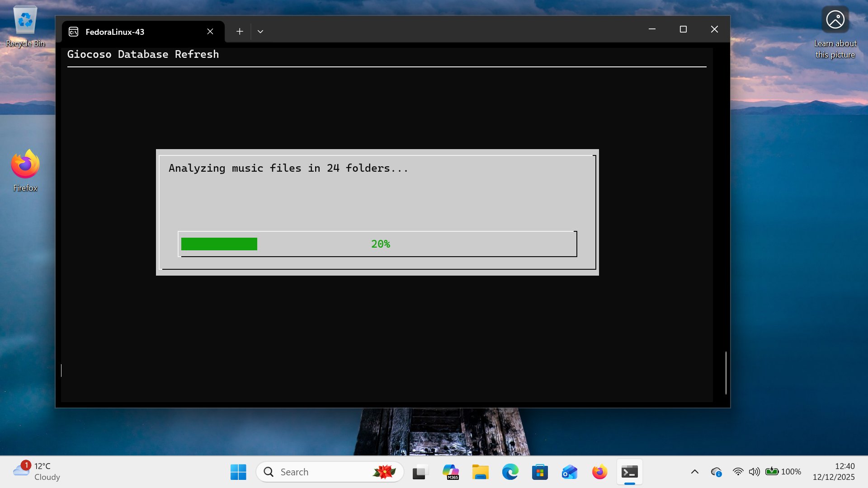Click the terminal vertical scrollbar
The height and width of the screenshot is (488, 868).
tap(726, 372)
